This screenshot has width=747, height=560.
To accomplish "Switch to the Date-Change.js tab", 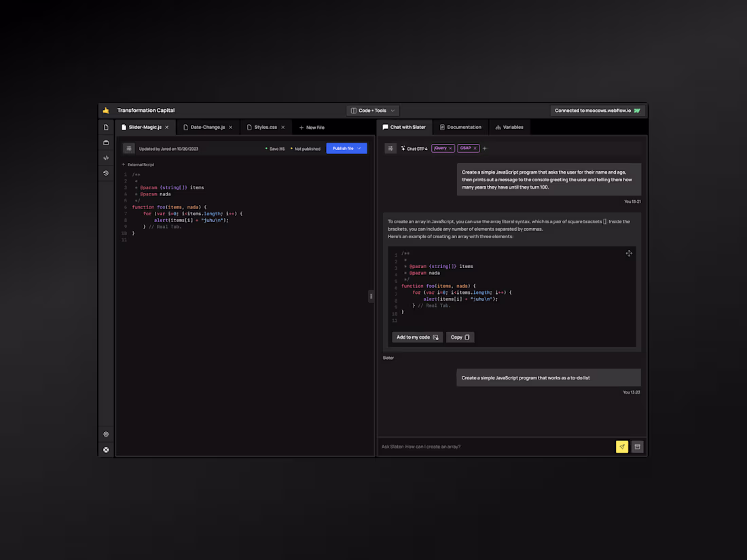I will [x=207, y=127].
